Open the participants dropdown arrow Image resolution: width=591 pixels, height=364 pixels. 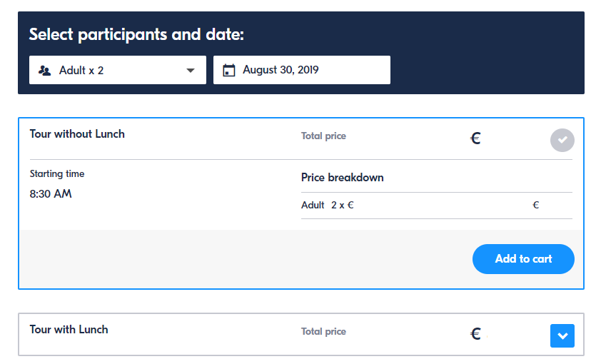tap(191, 71)
